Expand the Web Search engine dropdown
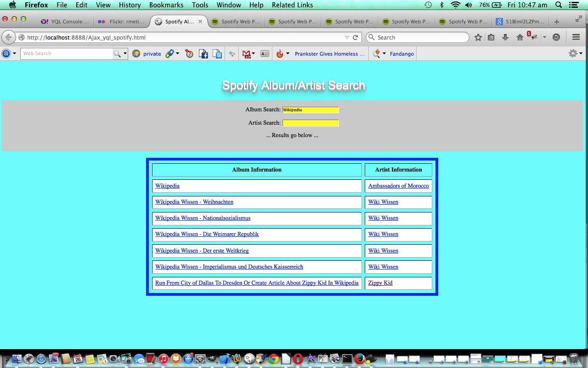This screenshot has height=368, width=588. click(125, 54)
